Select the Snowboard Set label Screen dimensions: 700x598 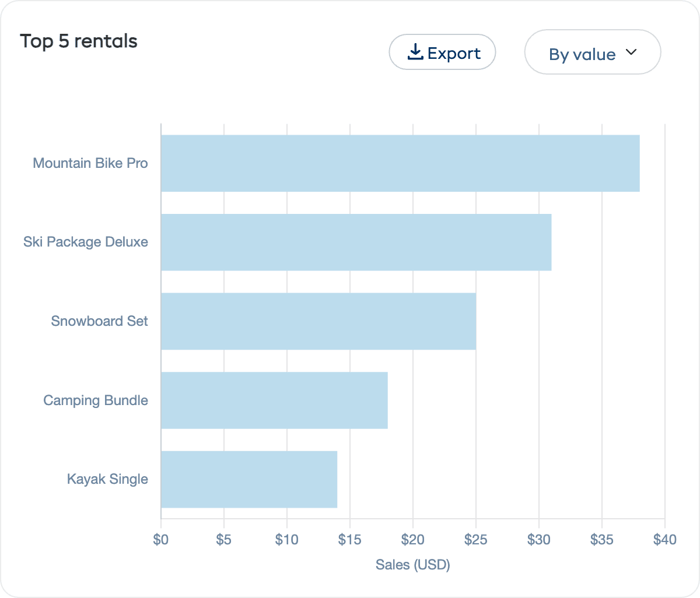pyautogui.click(x=99, y=321)
